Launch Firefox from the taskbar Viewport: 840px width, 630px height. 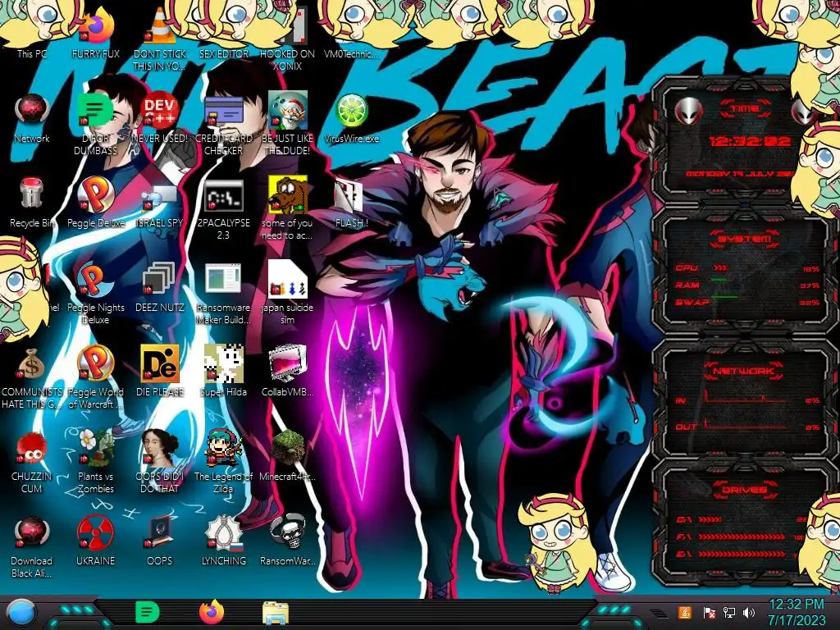(212, 612)
